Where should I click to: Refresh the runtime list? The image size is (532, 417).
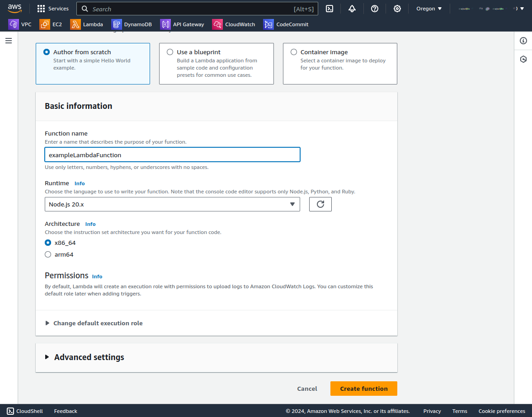(320, 204)
